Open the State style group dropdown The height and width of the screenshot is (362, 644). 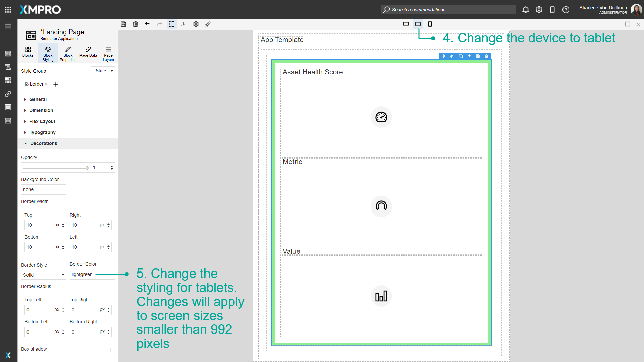tap(103, 71)
